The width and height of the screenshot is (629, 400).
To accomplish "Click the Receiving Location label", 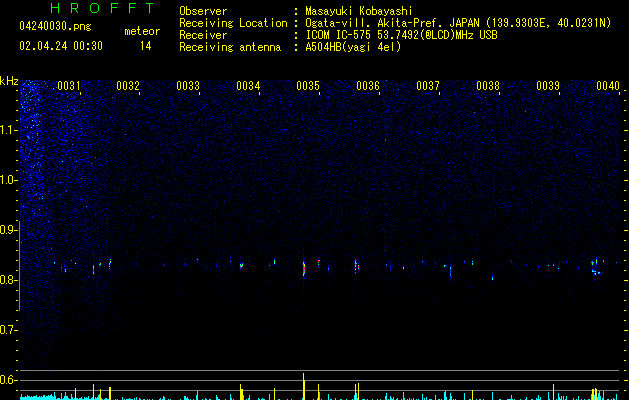I will click(x=233, y=23).
